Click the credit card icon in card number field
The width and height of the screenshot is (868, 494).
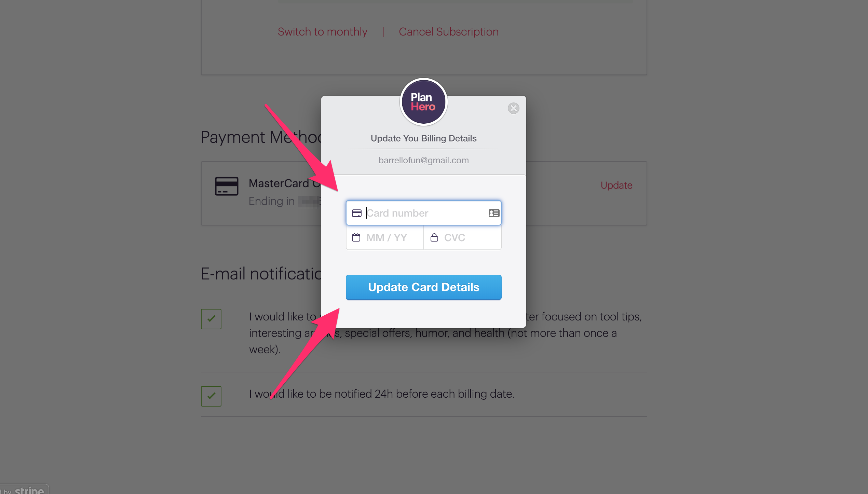pyautogui.click(x=356, y=213)
